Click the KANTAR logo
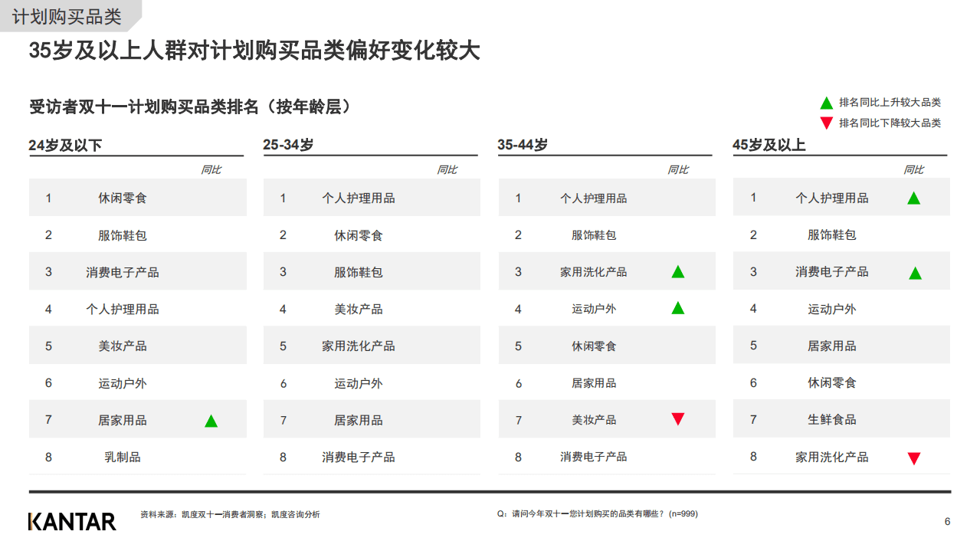This screenshot has height=551, width=980. point(72,520)
